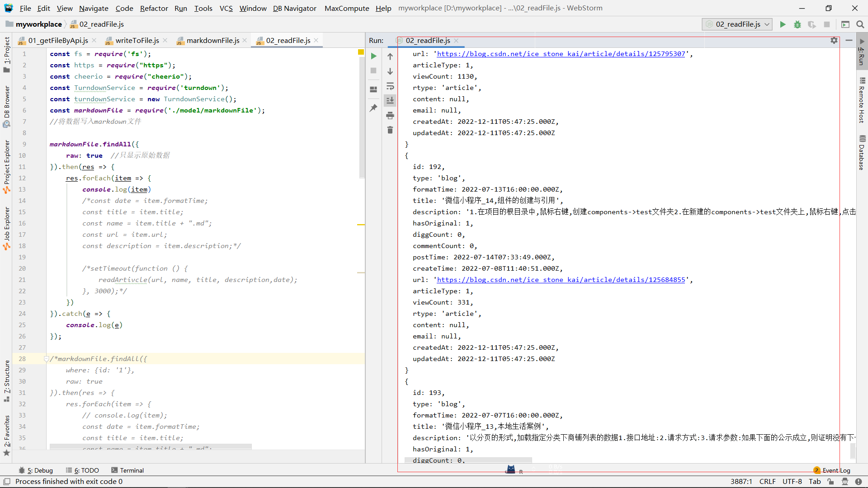
Task: Jump up the stack trace with the up arrow
Action: point(390,56)
